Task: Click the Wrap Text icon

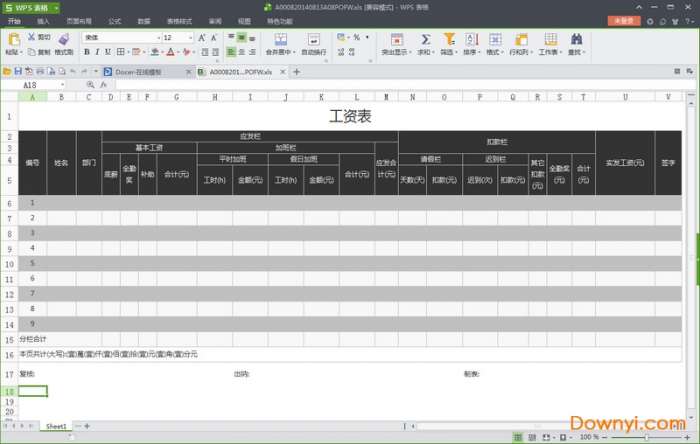Action: point(314,39)
